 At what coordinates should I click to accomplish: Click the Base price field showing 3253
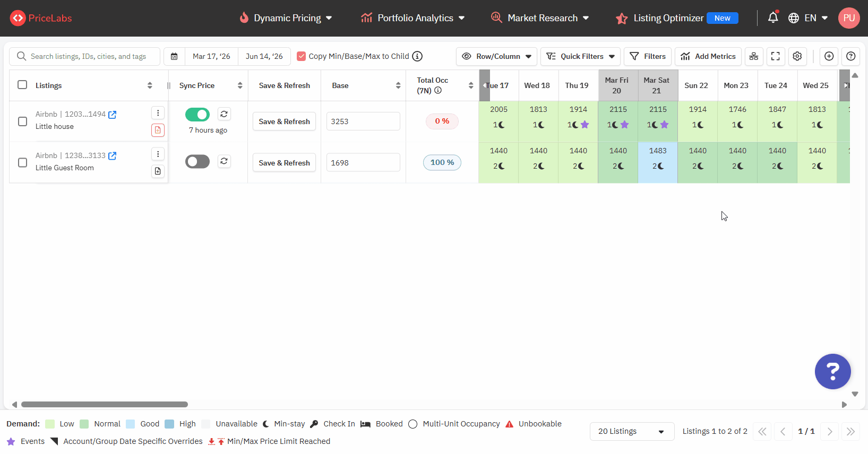pos(363,121)
